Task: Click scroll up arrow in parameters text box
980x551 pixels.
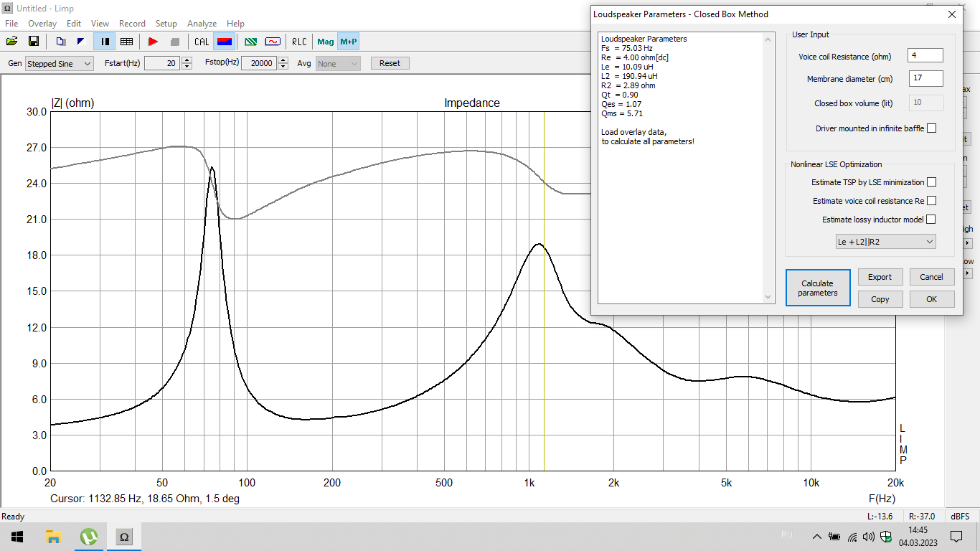Action: pyautogui.click(x=768, y=39)
